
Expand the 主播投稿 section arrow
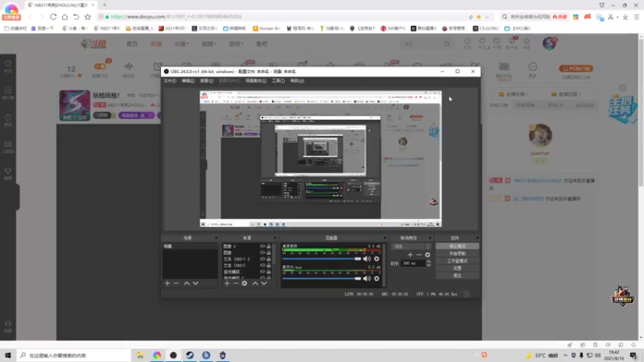click(x=527, y=94)
